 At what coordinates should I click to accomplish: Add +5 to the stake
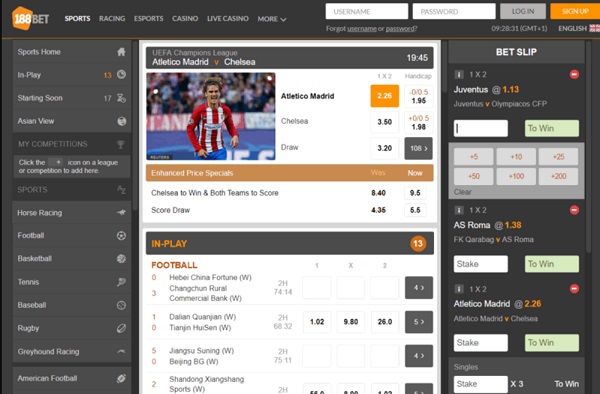pos(474,157)
